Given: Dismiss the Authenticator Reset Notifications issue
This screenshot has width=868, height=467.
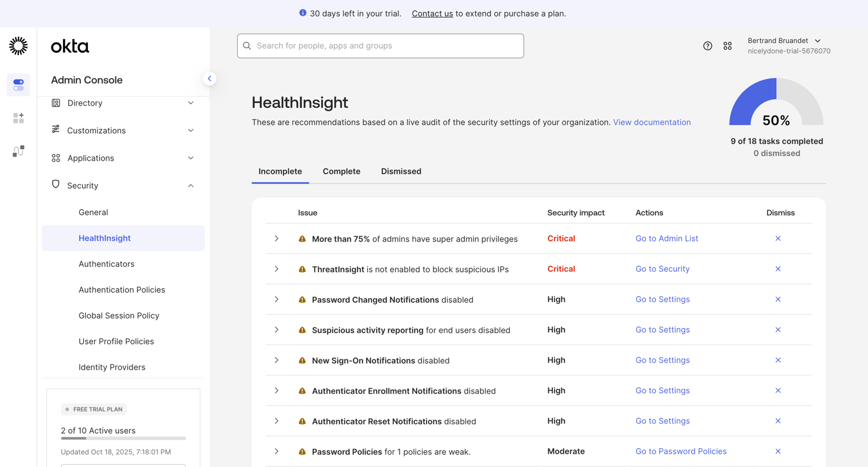Looking at the screenshot, I should coord(778,421).
